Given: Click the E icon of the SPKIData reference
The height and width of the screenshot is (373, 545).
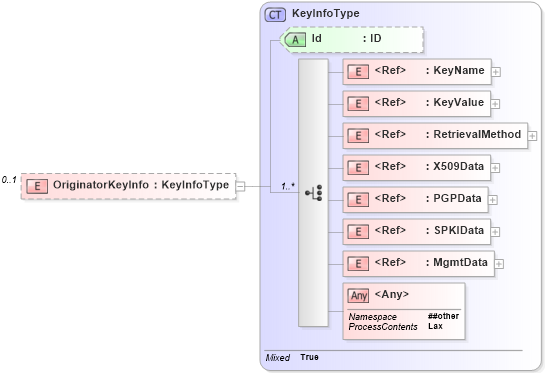Looking at the screenshot, I should [x=358, y=232].
